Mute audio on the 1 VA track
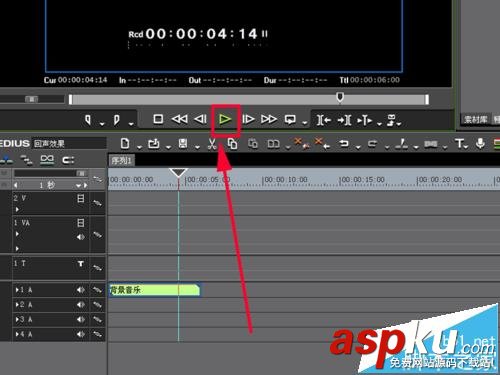This screenshot has height=375, width=500. pyautogui.click(x=81, y=237)
